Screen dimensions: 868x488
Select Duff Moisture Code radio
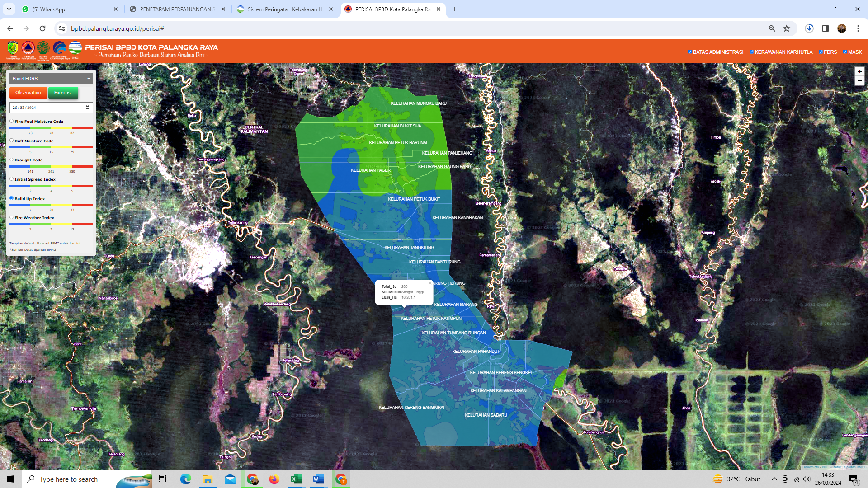pos(12,141)
